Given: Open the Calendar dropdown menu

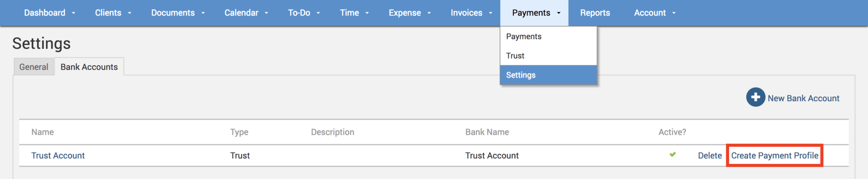Looking at the screenshot, I should (246, 13).
